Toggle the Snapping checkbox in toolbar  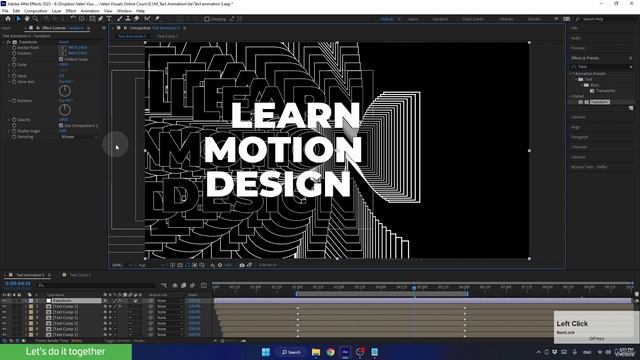pos(207,19)
